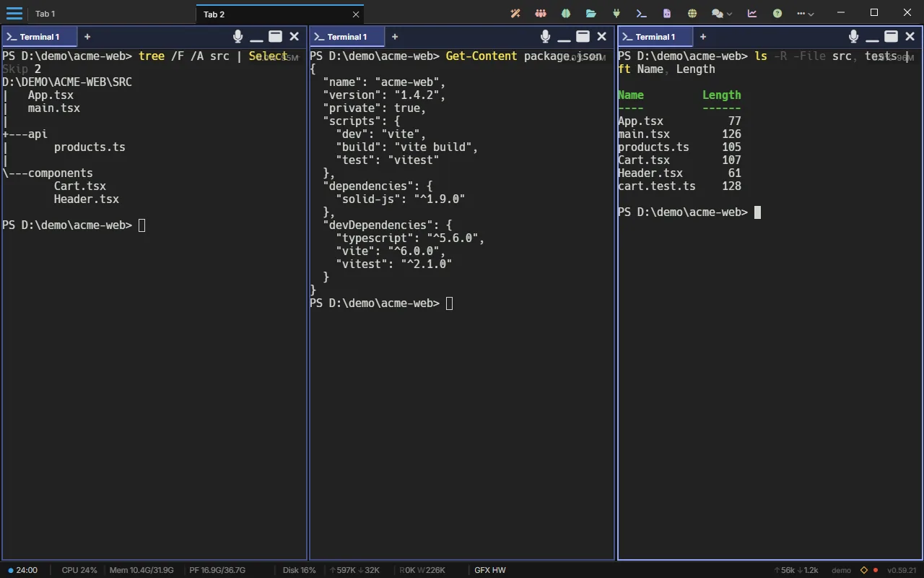Select Terminal 1 tab in middle pane

click(x=346, y=37)
